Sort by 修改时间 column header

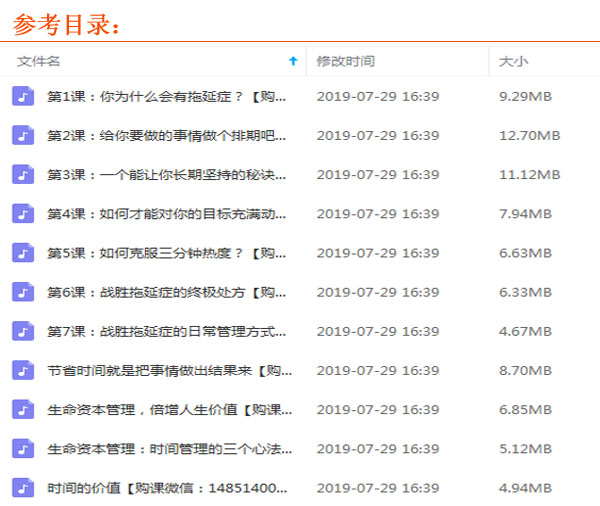tap(345, 62)
